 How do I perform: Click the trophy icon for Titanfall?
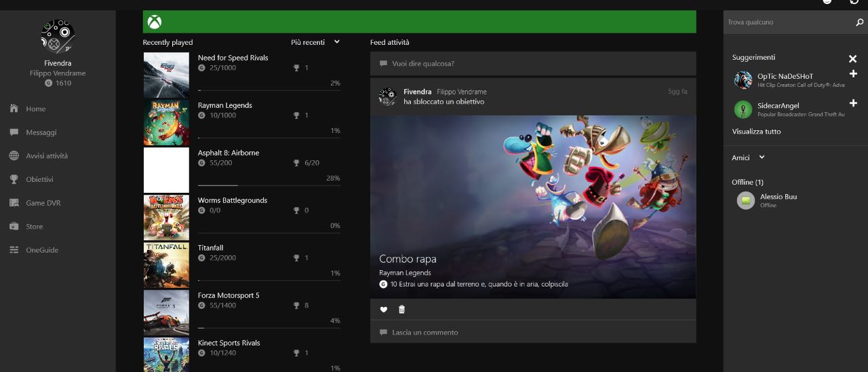(296, 258)
